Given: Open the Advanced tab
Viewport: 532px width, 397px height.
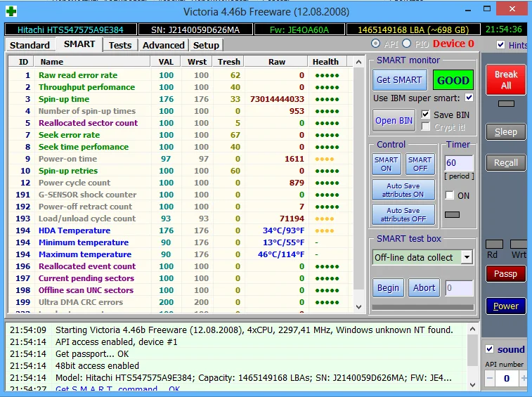Looking at the screenshot, I should coord(163,45).
